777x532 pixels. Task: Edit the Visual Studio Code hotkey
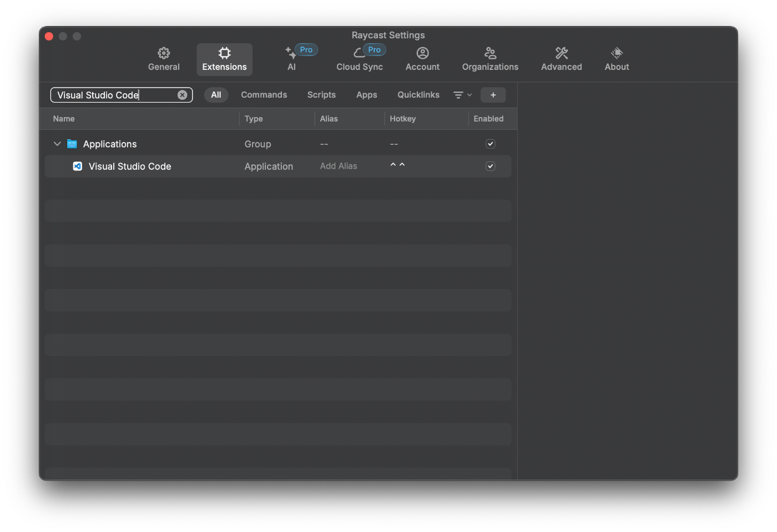397,165
